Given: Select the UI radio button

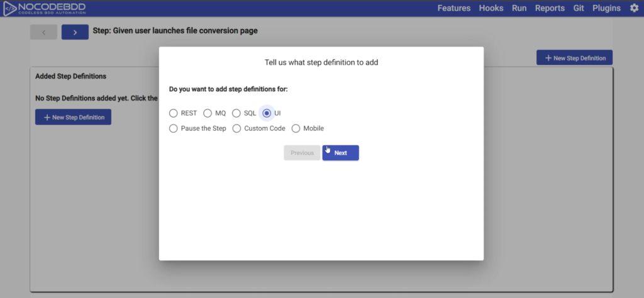Looking at the screenshot, I should (x=267, y=113).
